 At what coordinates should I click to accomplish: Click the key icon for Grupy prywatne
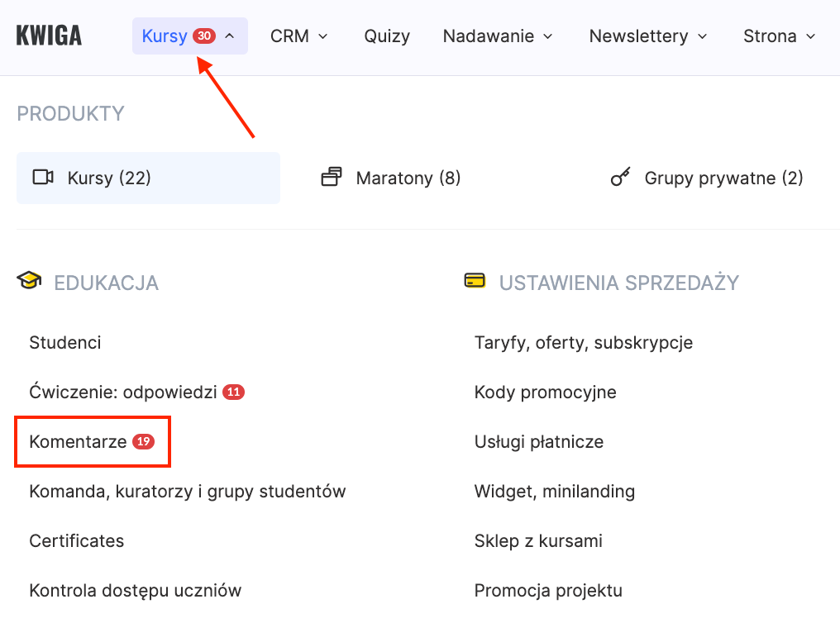(620, 178)
